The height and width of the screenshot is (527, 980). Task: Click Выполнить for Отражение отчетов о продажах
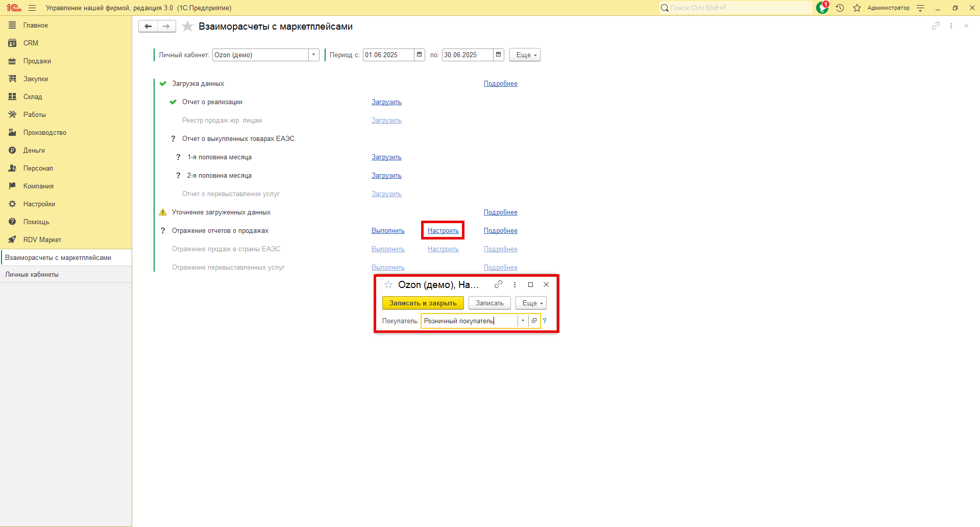(388, 231)
